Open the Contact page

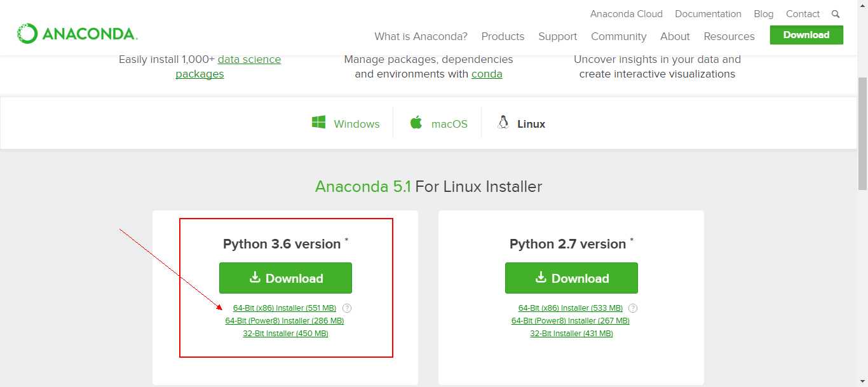coord(803,14)
